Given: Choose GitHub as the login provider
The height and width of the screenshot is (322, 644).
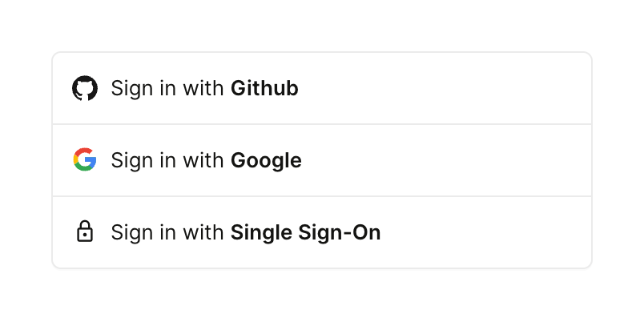Looking at the screenshot, I should pyautogui.click(x=322, y=88).
